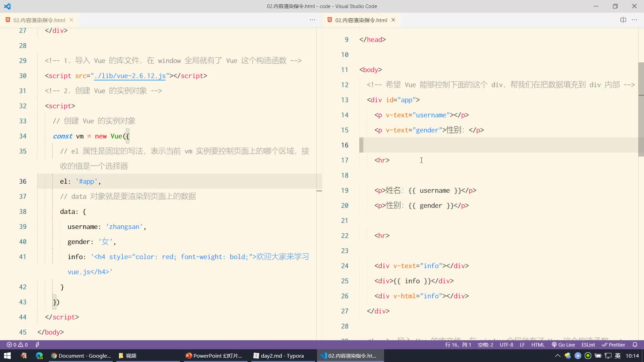Image resolution: width=644 pixels, height=362 pixels.
Task: Select the right 02.内容渲染指令.html tab
Action: pos(361,20)
